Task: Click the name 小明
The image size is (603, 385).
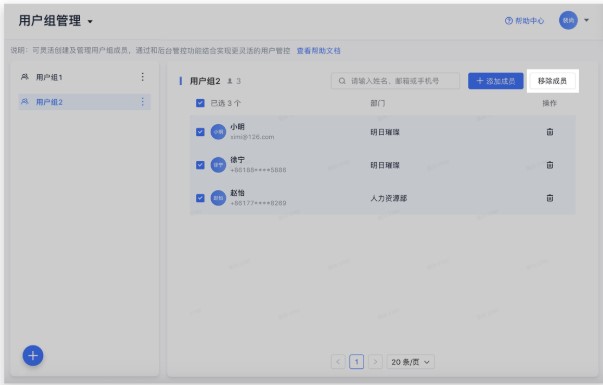Action: [x=237, y=127]
